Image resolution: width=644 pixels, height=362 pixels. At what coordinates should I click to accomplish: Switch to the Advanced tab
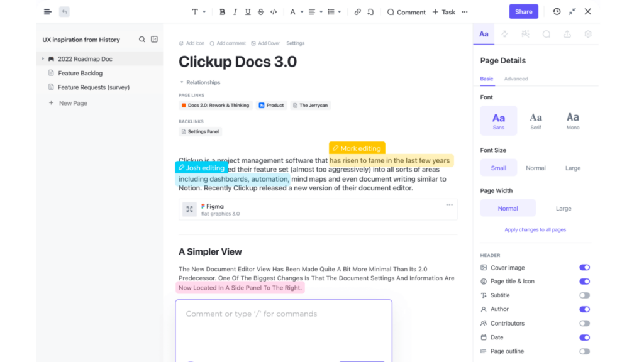pyautogui.click(x=516, y=79)
